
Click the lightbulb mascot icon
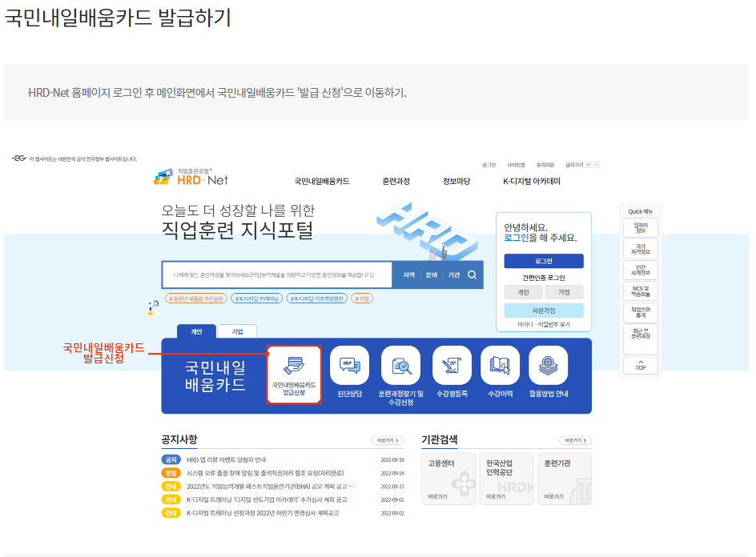click(x=153, y=308)
